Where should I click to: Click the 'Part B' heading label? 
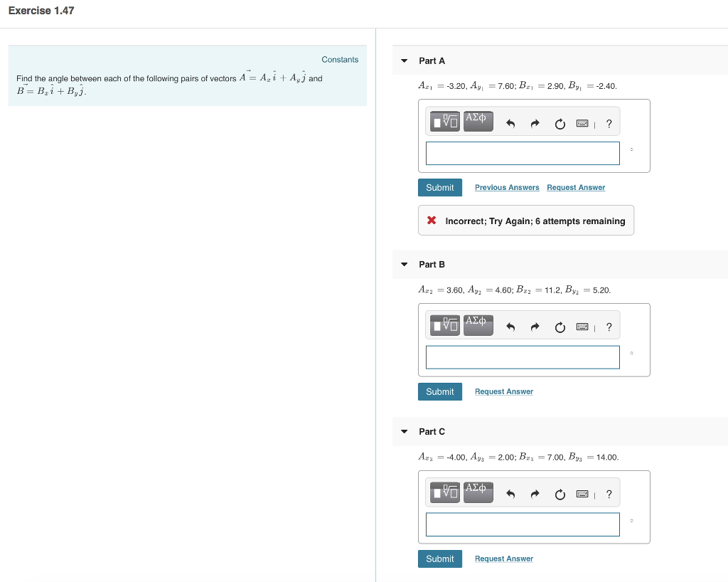coord(432,264)
